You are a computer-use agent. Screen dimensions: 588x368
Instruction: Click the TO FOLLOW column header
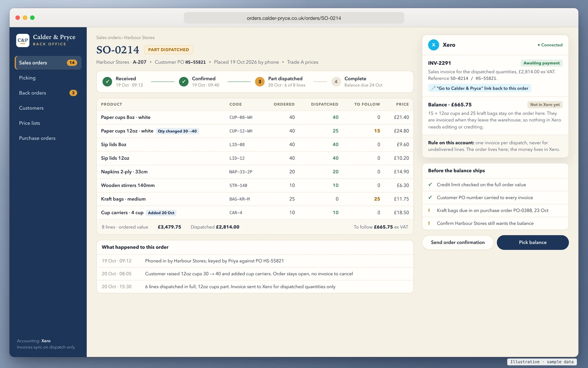pyautogui.click(x=367, y=105)
